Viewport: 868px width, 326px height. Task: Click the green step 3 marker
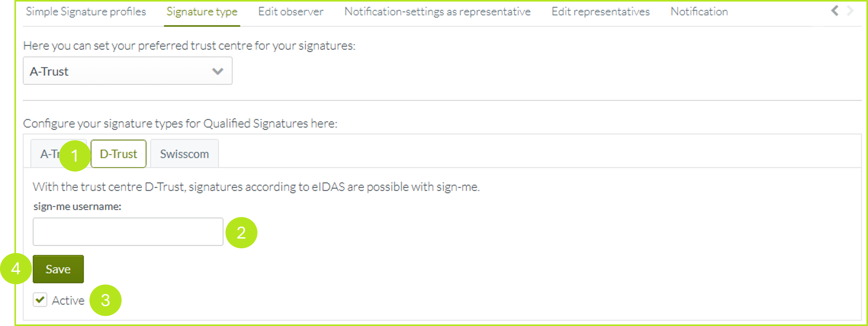click(105, 300)
